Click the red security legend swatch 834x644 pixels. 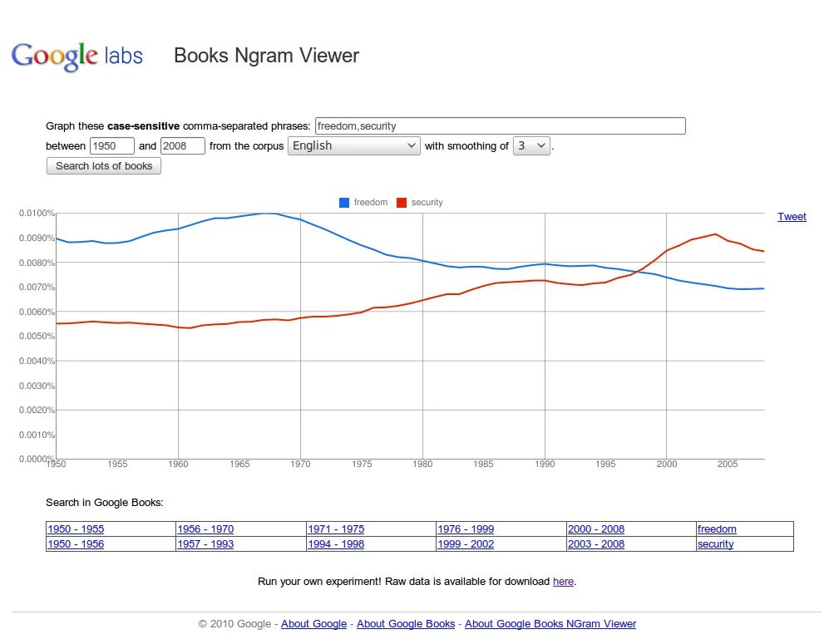(x=400, y=202)
